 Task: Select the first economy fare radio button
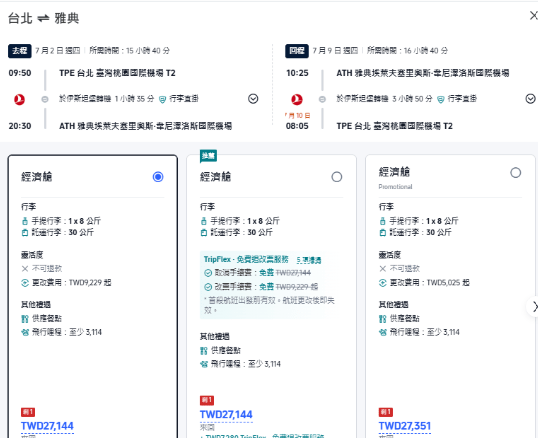(158, 177)
